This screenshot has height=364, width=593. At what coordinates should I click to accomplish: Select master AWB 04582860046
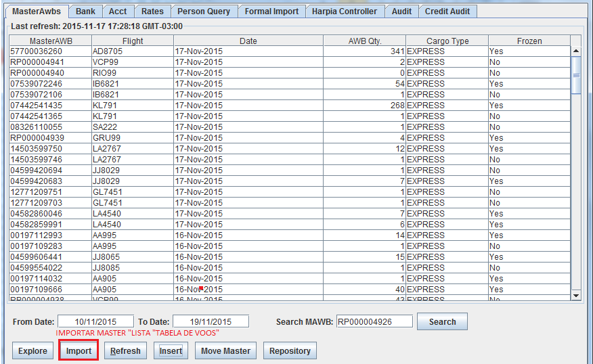point(50,214)
